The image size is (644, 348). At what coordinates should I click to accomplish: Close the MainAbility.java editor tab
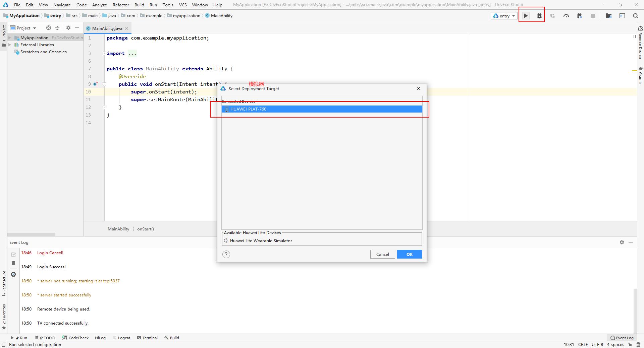coord(127,28)
